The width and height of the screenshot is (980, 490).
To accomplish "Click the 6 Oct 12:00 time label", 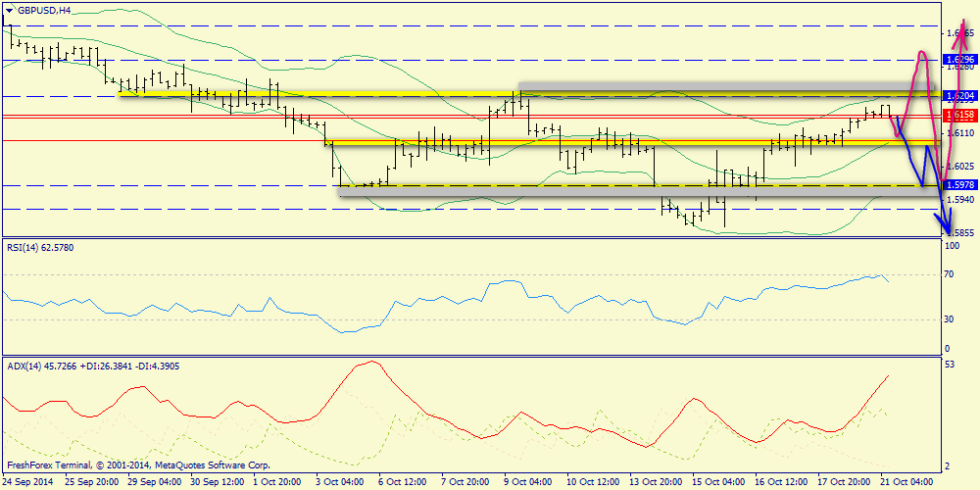I will coord(405,482).
